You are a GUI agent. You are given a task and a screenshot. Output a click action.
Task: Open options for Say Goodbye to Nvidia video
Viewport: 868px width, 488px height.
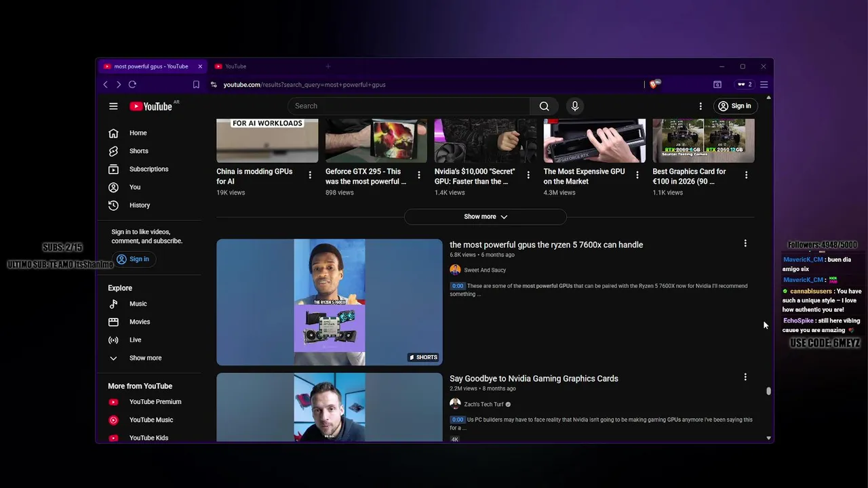[x=745, y=377]
